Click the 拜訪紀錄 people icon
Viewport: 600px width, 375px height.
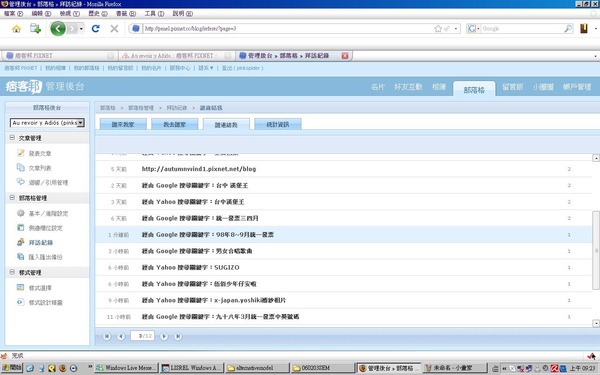click(20, 242)
